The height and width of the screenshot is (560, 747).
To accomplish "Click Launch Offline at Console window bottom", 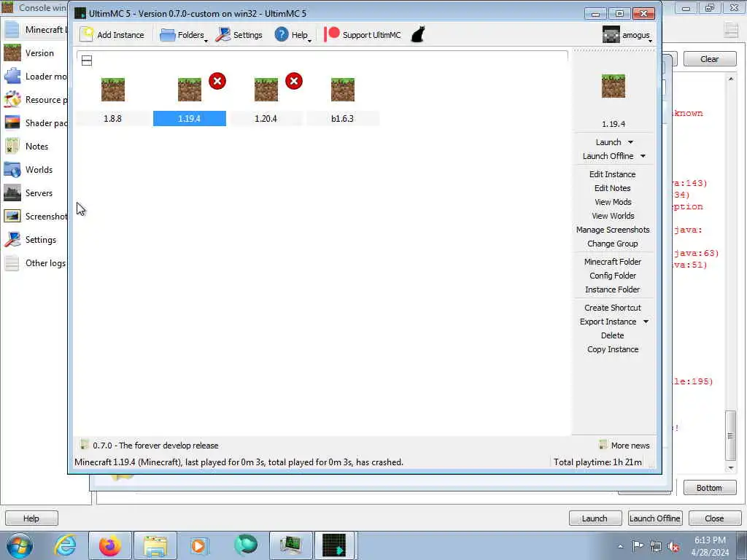I will 654,518.
